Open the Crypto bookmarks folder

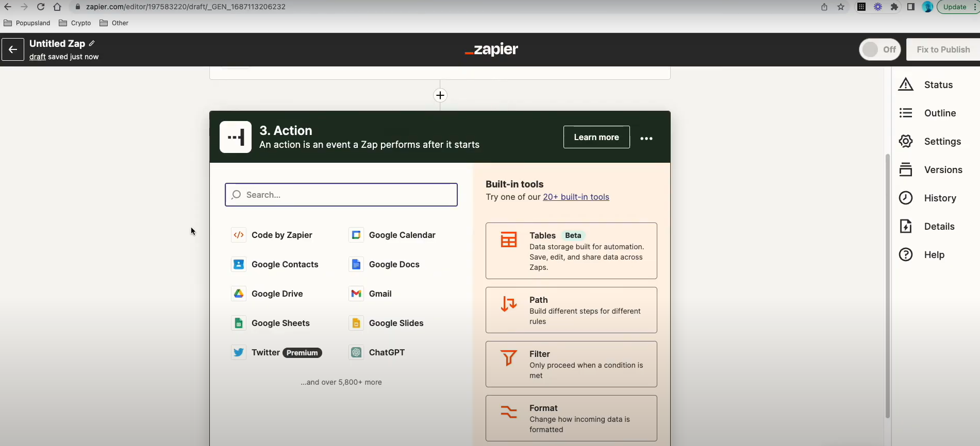click(75, 23)
